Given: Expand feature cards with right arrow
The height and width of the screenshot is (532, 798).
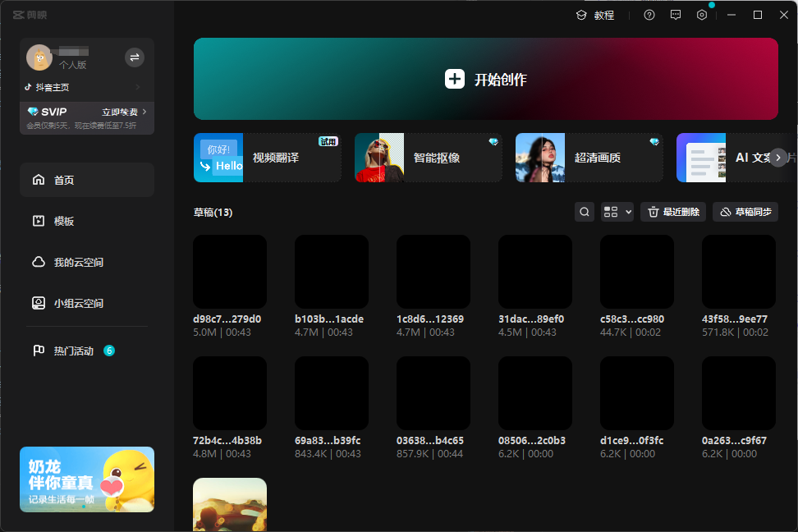Looking at the screenshot, I should coord(777,158).
